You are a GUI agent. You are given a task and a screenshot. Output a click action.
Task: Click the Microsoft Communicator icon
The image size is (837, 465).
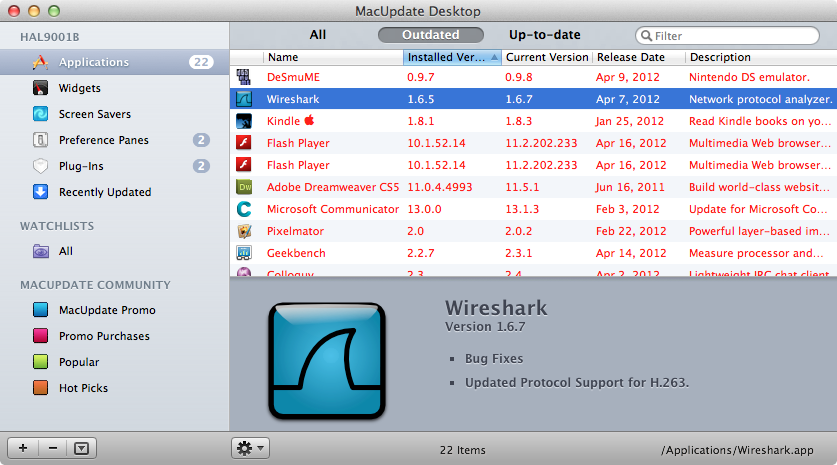[x=244, y=209]
